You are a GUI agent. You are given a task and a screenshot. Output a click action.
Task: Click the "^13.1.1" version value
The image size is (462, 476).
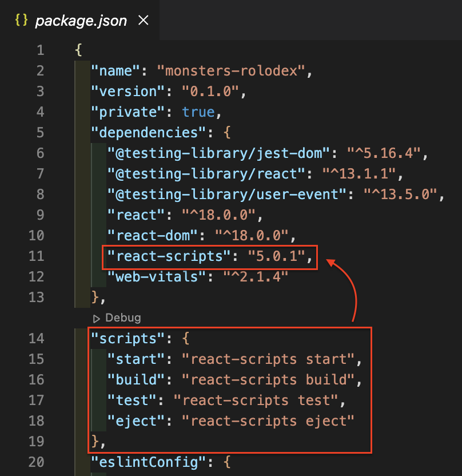(359, 174)
